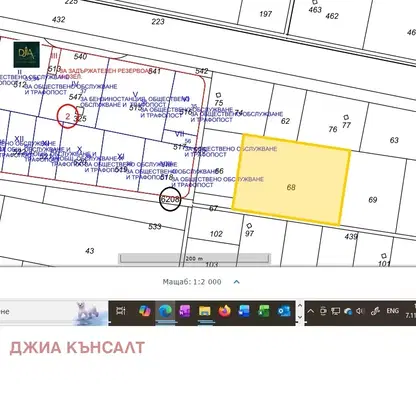Image resolution: width=416 pixels, height=400 pixels.
Task: Click the Meet Now tray icon
Action: (323, 311)
